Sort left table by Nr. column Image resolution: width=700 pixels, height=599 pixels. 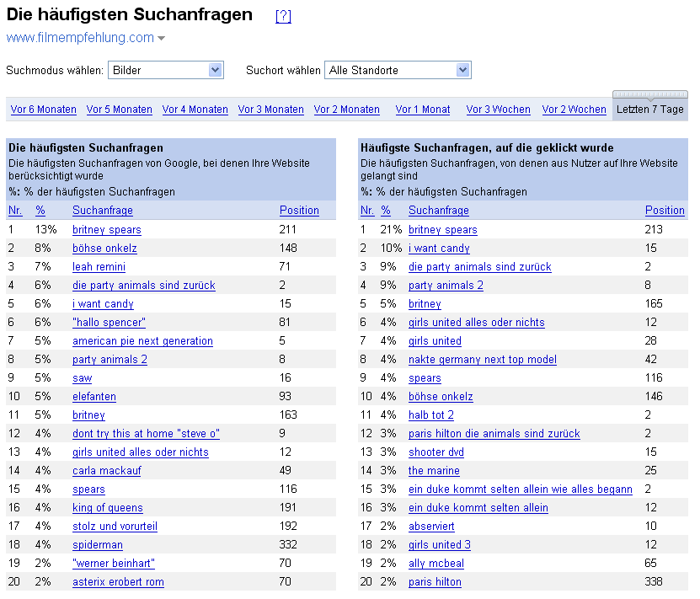tap(15, 211)
